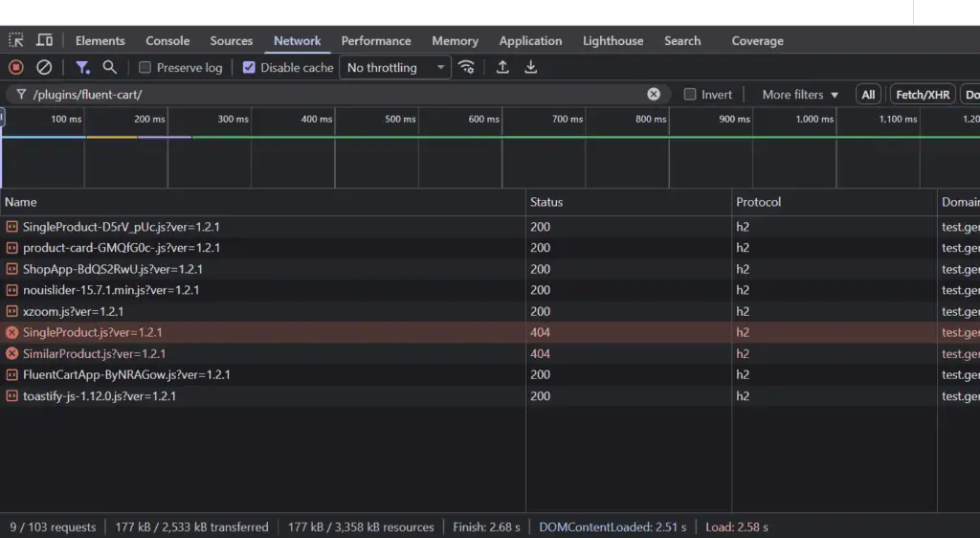Stop recording the network log
980x538 pixels.
[16, 67]
